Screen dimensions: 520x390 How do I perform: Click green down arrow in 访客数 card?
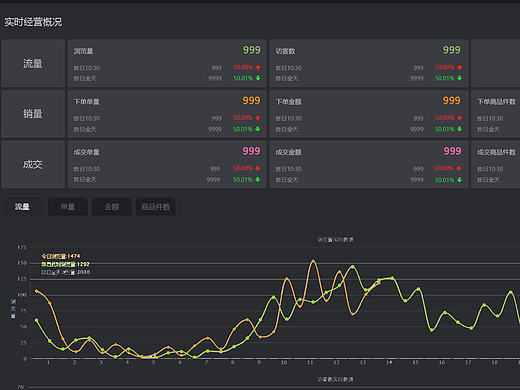point(460,78)
